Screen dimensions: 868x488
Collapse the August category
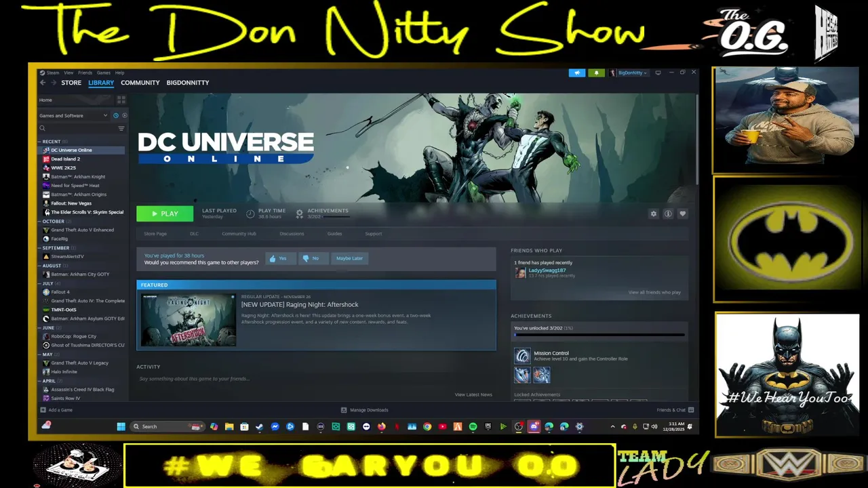point(52,266)
